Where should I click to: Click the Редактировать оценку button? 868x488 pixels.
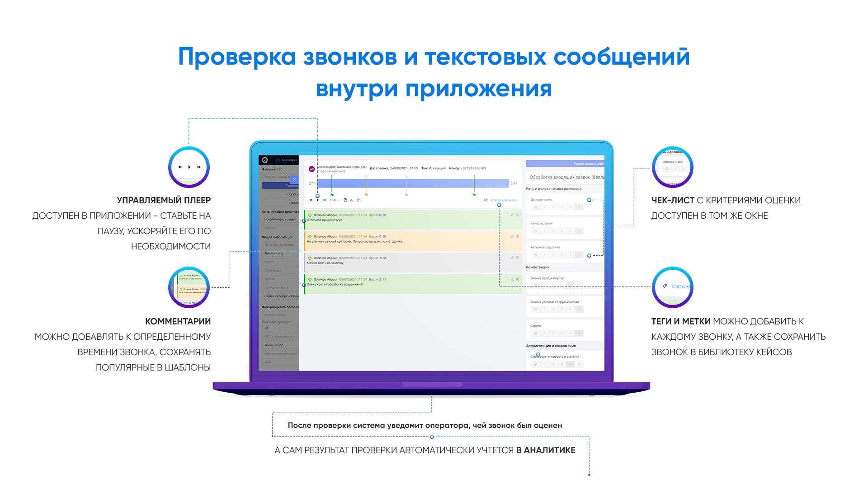565,164
